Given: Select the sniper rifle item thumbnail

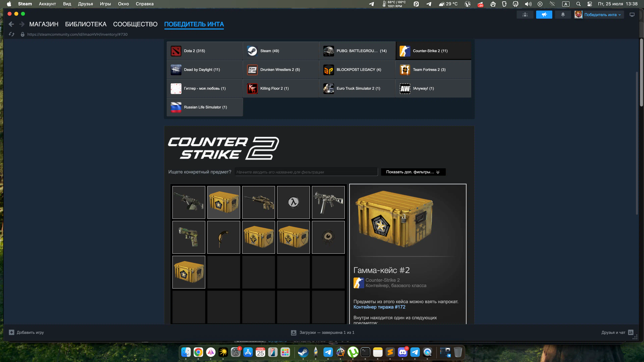Looking at the screenshot, I should tap(258, 202).
